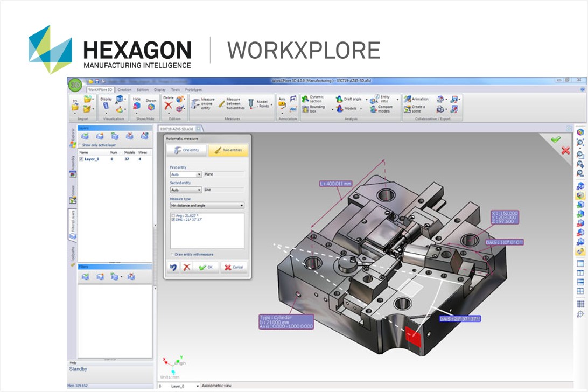The height and width of the screenshot is (392, 588).
Task: Open the Measure type dropdown
Action: pyautogui.click(x=207, y=205)
